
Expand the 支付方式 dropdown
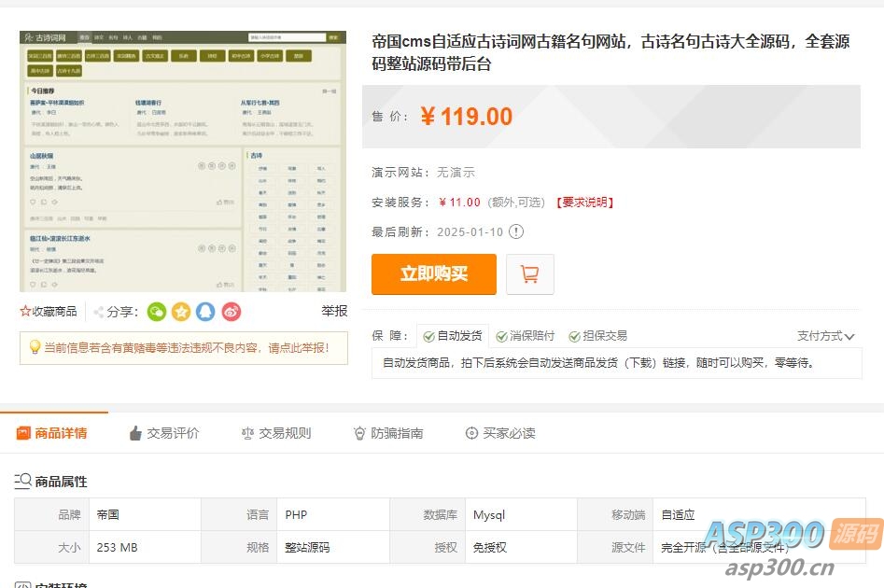click(x=824, y=333)
